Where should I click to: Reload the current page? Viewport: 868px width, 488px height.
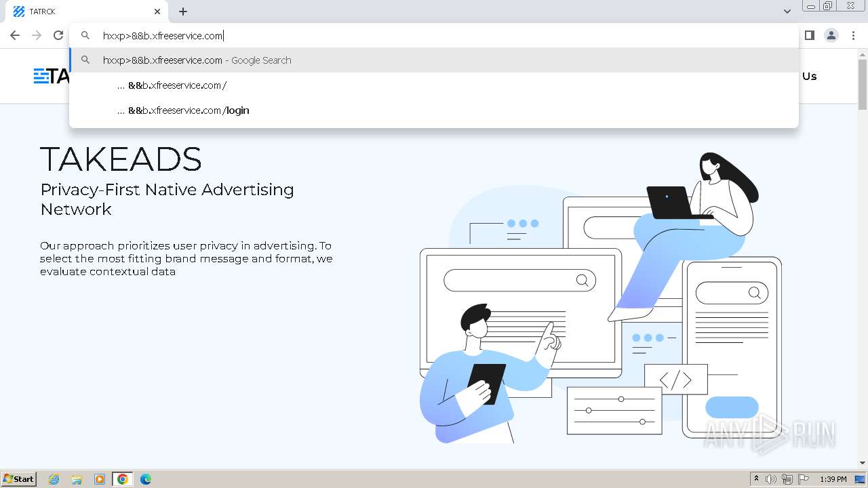[58, 35]
